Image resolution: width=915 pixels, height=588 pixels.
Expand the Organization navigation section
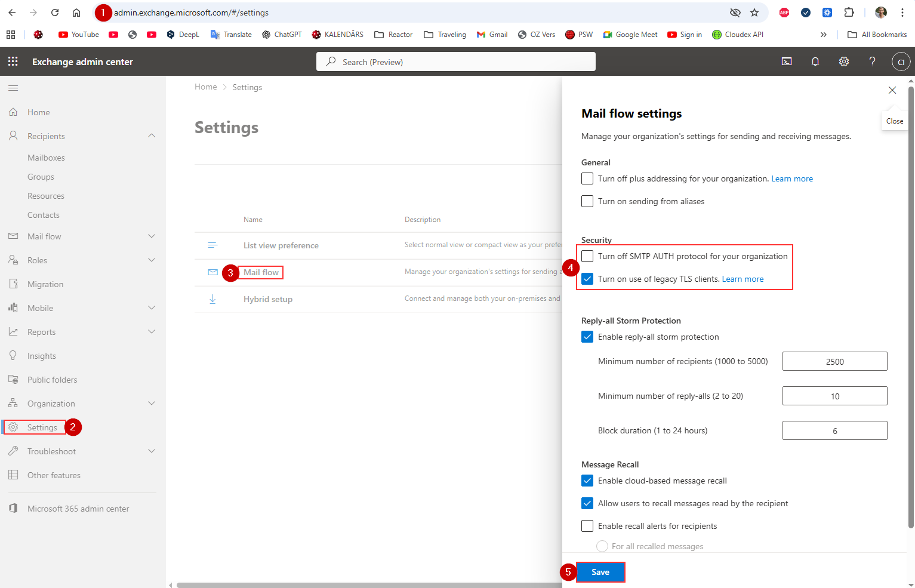pyautogui.click(x=152, y=404)
